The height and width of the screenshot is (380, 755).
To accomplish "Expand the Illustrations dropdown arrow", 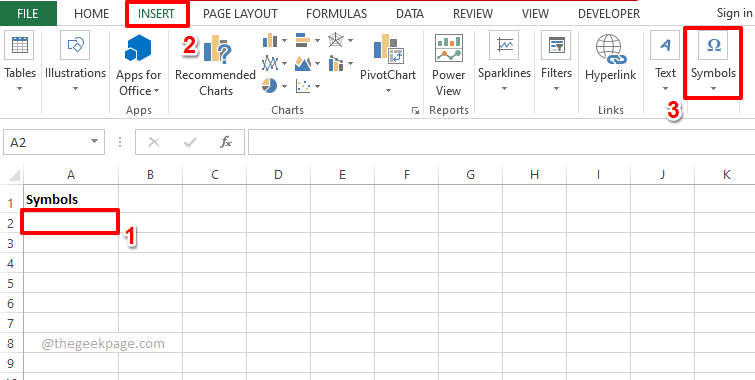I will (x=75, y=89).
